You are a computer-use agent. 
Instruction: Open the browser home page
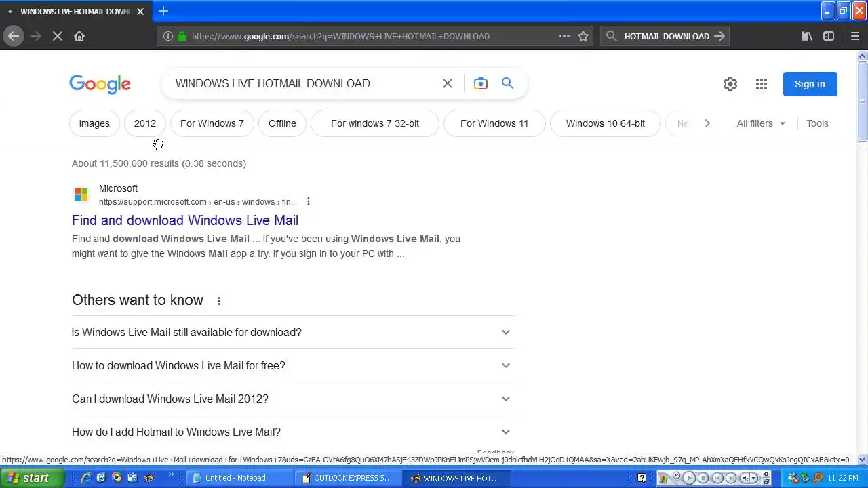(x=79, y=36)
